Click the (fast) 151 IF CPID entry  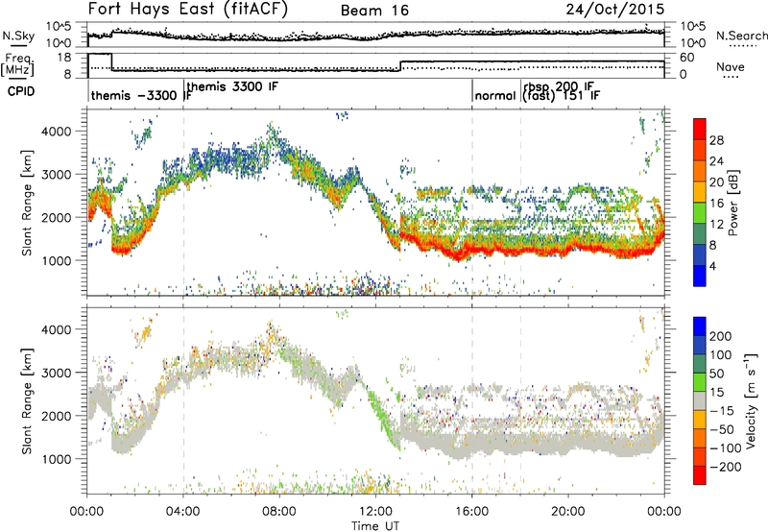click(x=561, y=95)
